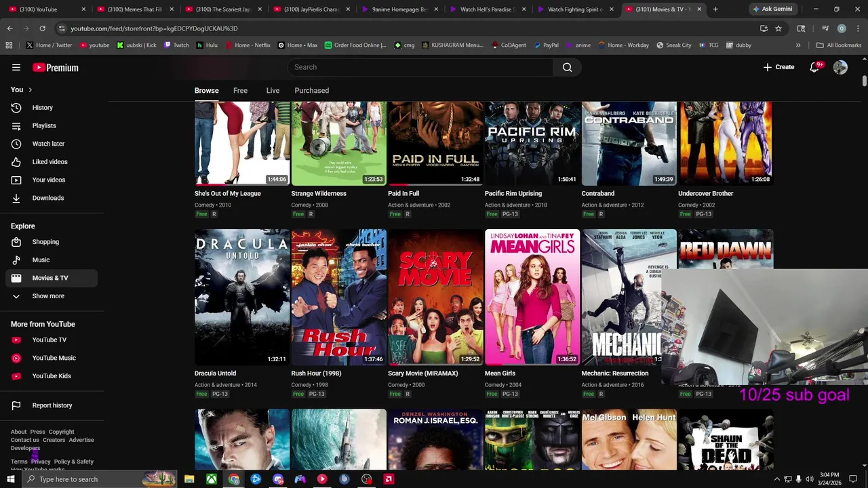Open YouTube Music link

(52, 358)
